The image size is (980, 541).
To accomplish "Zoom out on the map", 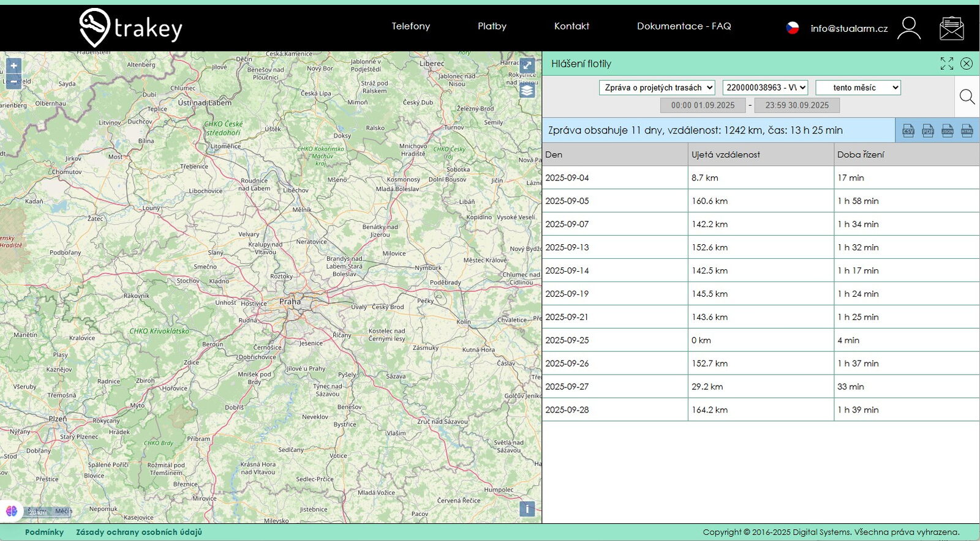I will click(x=13, y=81).
